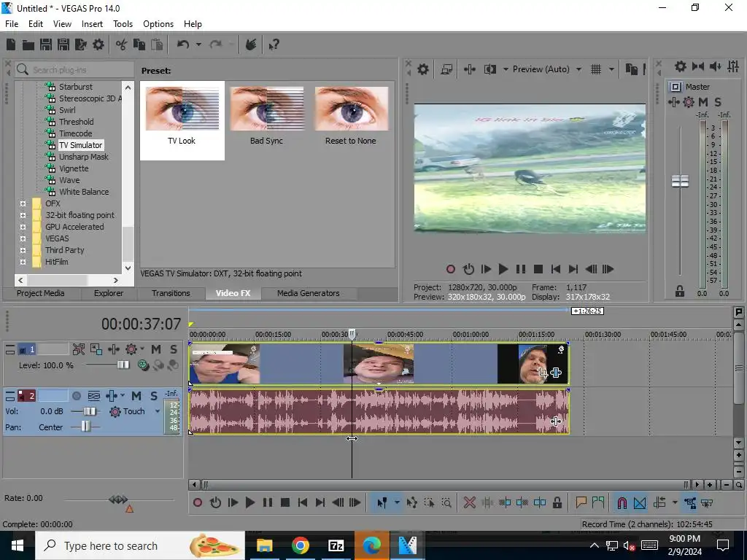Open Event Pan/Crop on the last video clip

542,373
